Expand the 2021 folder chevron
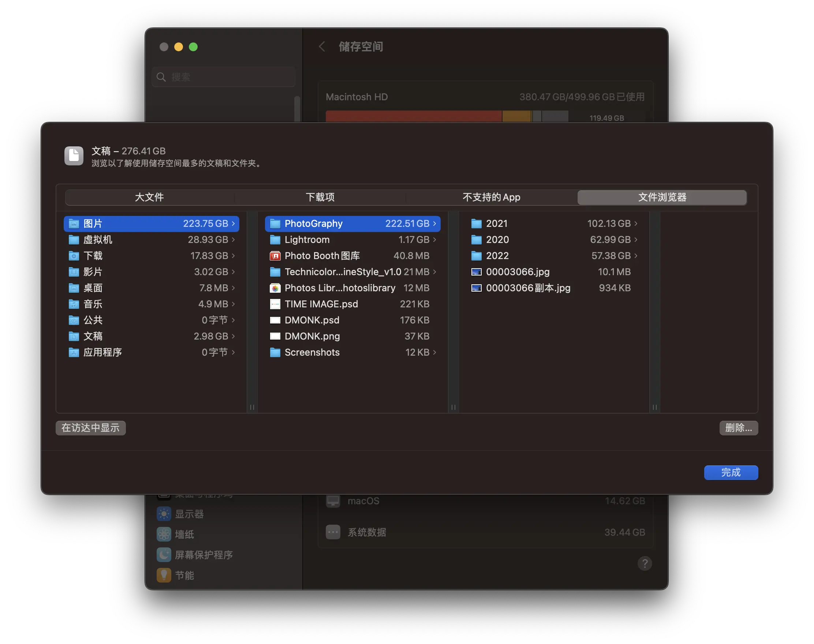Screen dimensions: 814x644 [636, 224]
